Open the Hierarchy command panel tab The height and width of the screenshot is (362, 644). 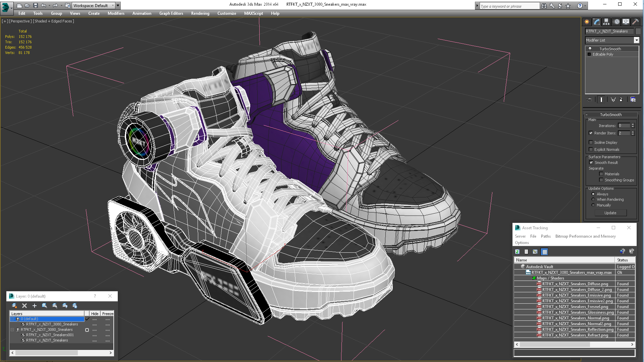606,22
